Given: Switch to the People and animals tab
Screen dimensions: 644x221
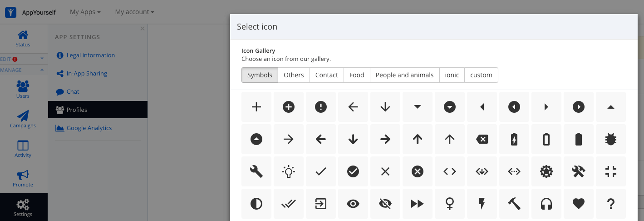Looking at the screenshot, I should 404,75.
